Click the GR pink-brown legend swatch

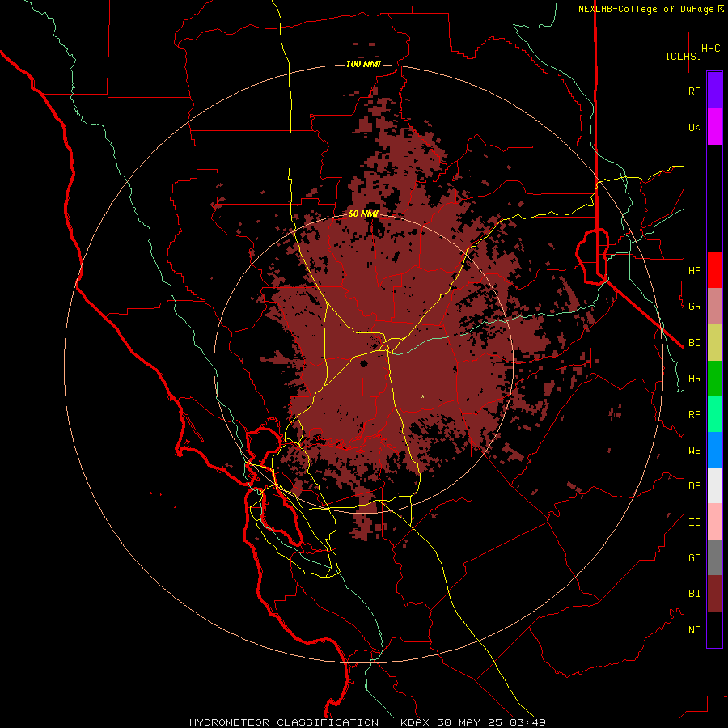(714, 307)
